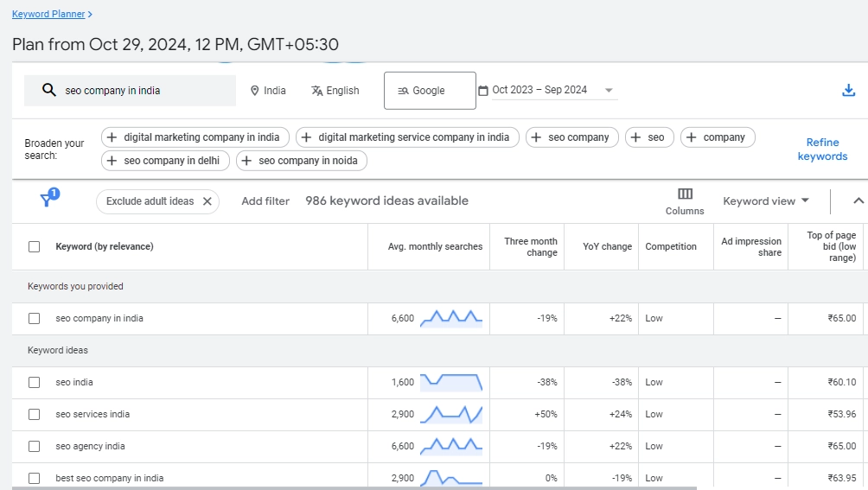Click trend sparkline for 'best seo company in india'
The width and height of the screenshot is (868, 490).
[451, 479]
